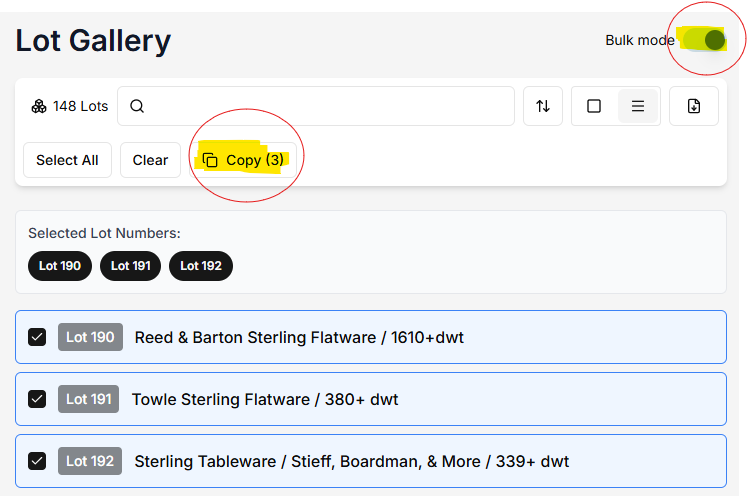747x496 pixels.
Task: Toggle the Bulk mode switch
Action: coord(704,40)
